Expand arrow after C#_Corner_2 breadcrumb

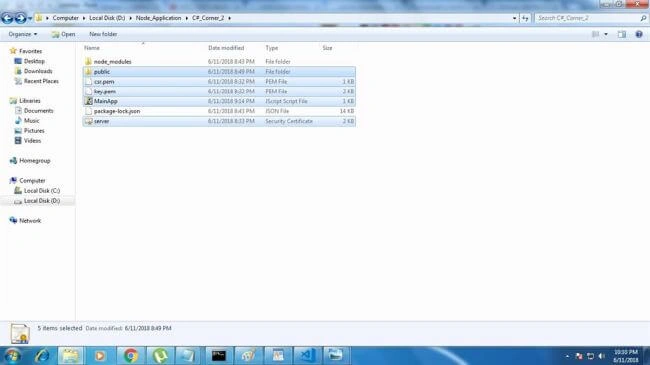pyautogui.click(x=229, y=18)
